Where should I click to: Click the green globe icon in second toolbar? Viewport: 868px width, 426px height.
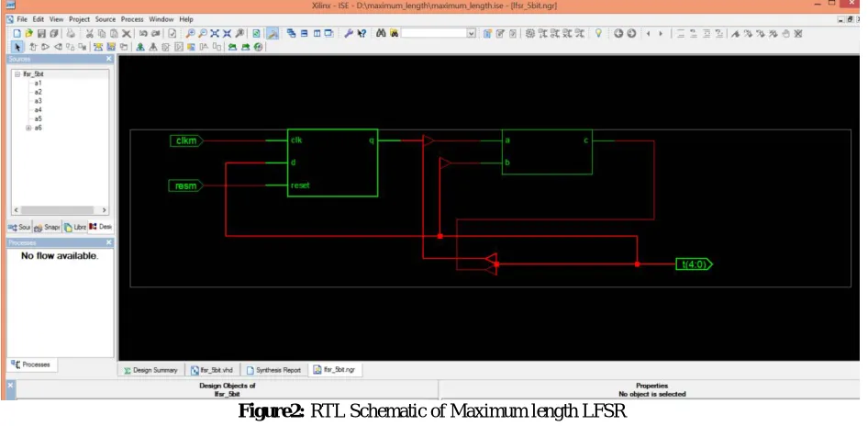pos(259,47)
